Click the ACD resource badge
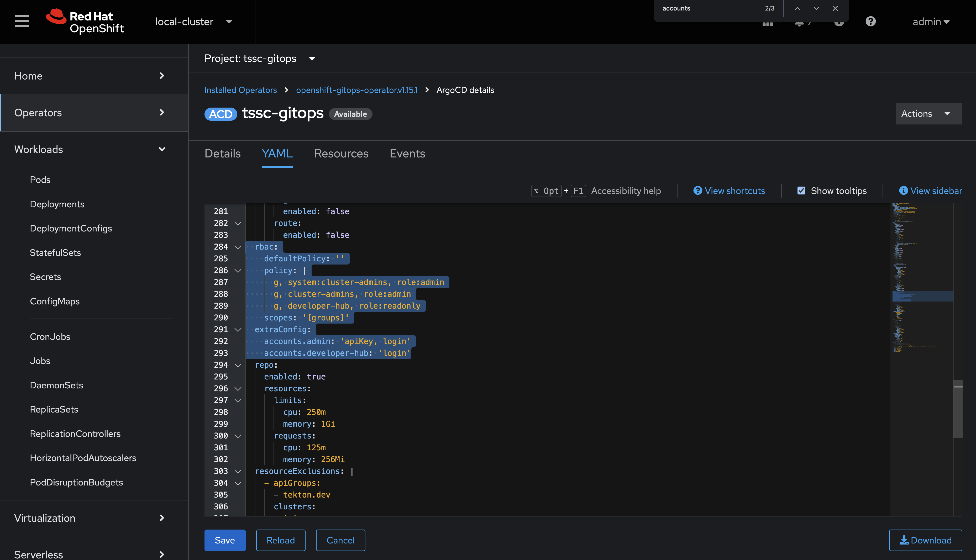This screenshot has width=976, height=560. coord(221,114)
